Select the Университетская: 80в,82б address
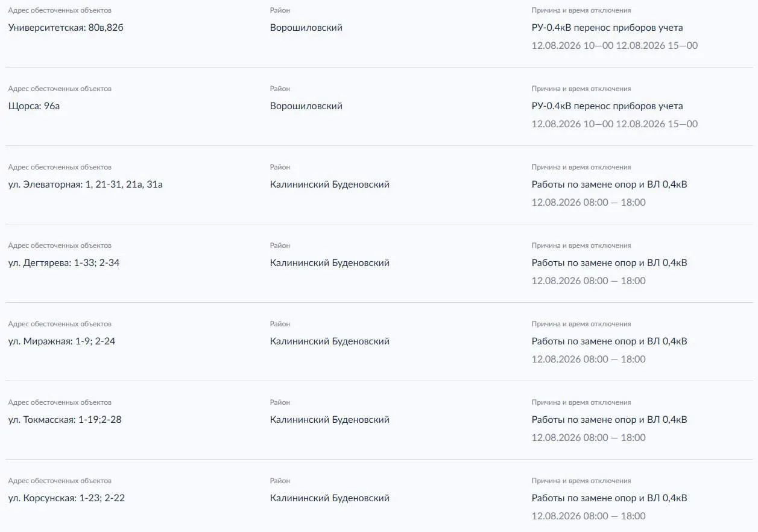 point(66,28)
